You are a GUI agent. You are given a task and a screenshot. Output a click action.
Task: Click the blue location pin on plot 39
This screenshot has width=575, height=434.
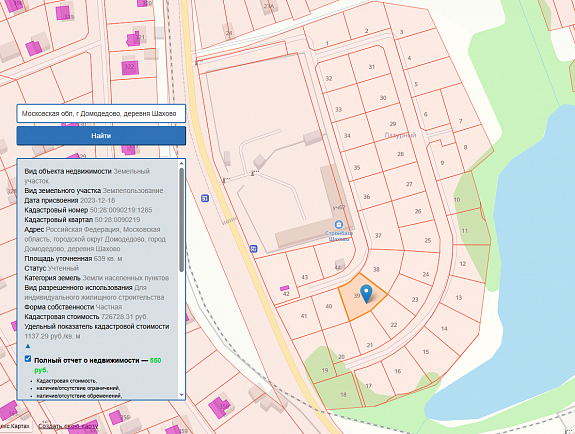click(x=366, y=294)
